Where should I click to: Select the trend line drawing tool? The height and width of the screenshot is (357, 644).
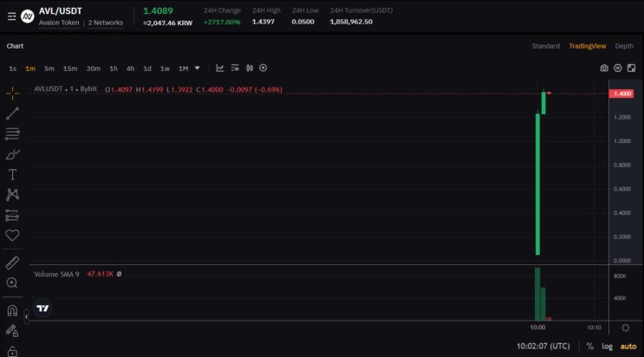point(12,114)
